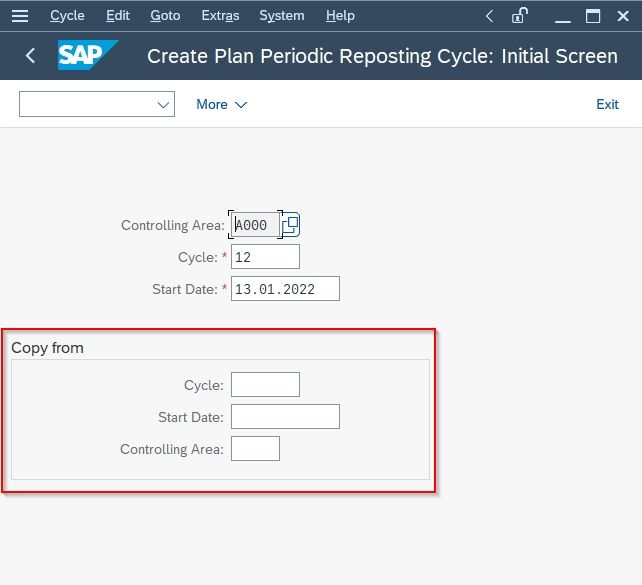The height and width of the screenshot is (585, 642).
Task: Open the Cycle menu
Action: point(67,16)
